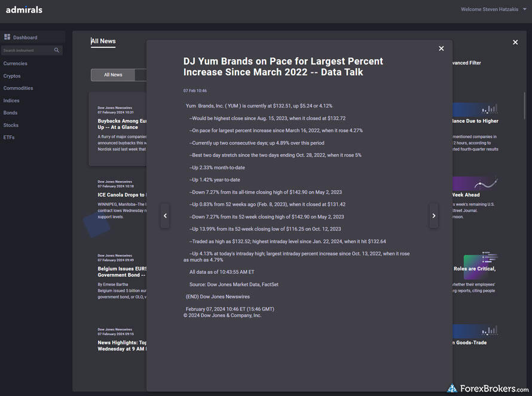Select Currencies in the sidebar
532x396 pixels.
coord(16,63)
